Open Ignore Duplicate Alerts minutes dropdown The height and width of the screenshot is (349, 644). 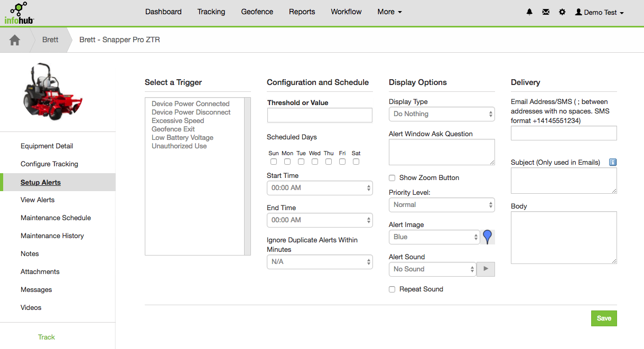pos(320,262)
